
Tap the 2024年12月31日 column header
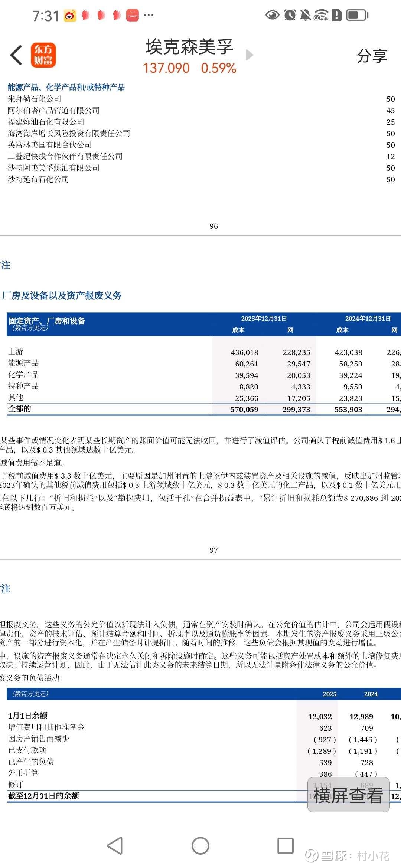368,319
